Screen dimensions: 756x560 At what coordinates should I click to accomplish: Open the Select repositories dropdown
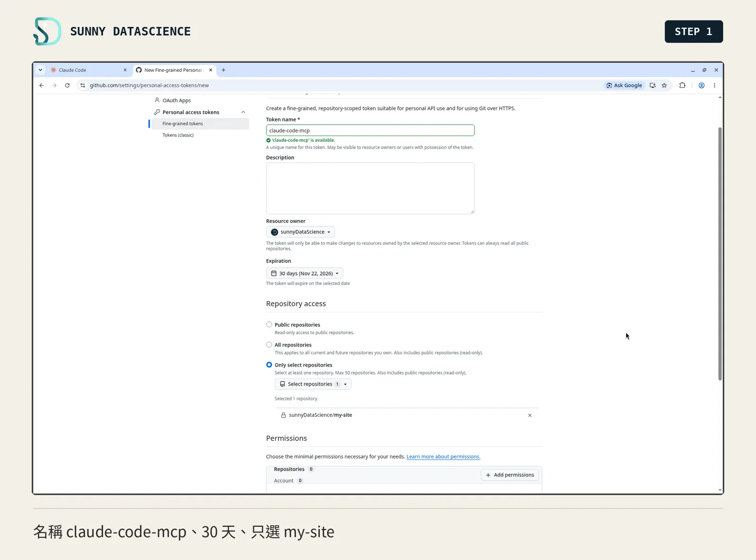(313, 384)
